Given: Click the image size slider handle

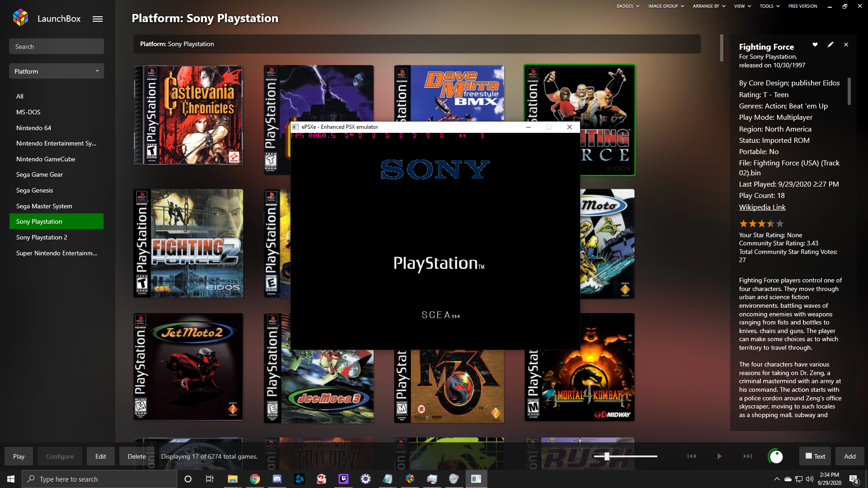Looking at the screenshot, I should [607, 456].
